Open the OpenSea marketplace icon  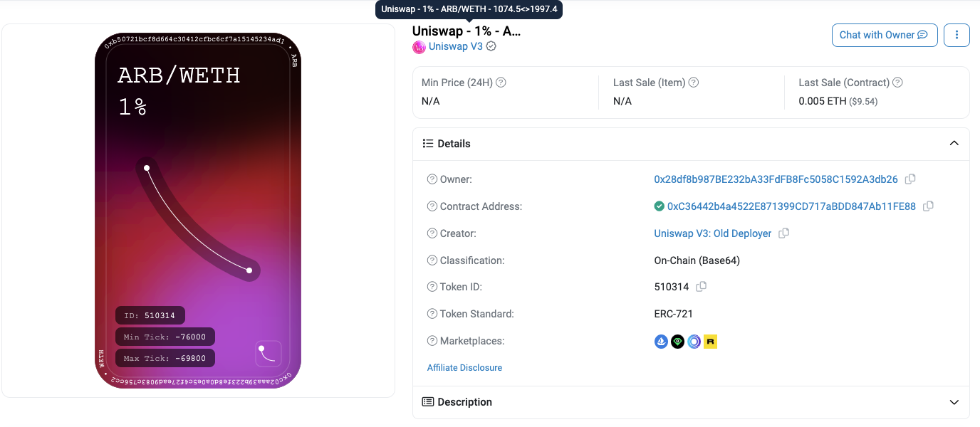click(x=661, y=342)
